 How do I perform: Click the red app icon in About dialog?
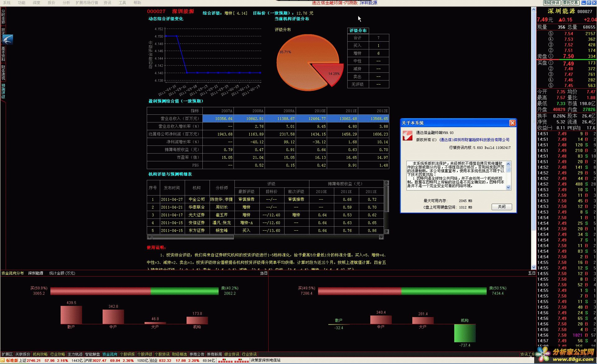click(407, 136)
